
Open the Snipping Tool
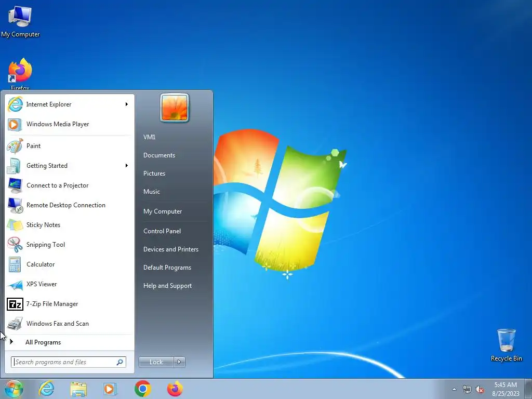(69, 245)
